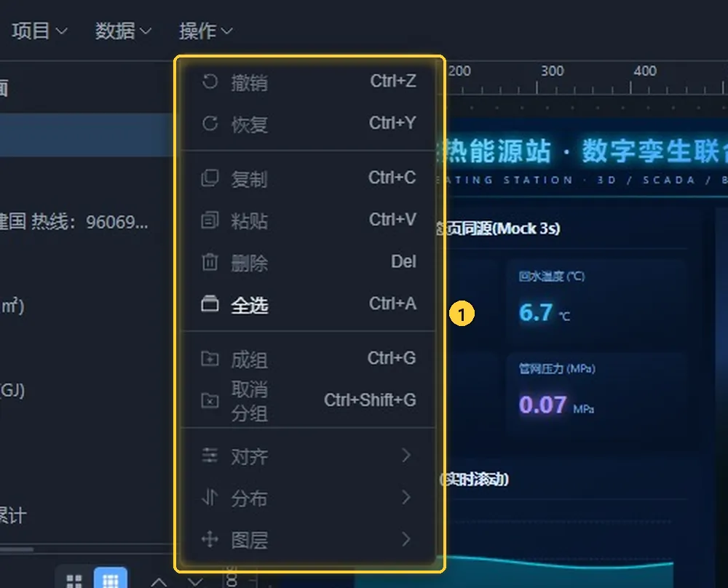This screenshot has height=588, width=728.
Task: Click the down chevron in bottom bar
Action: pyautogui.click(x=195, y=582)
